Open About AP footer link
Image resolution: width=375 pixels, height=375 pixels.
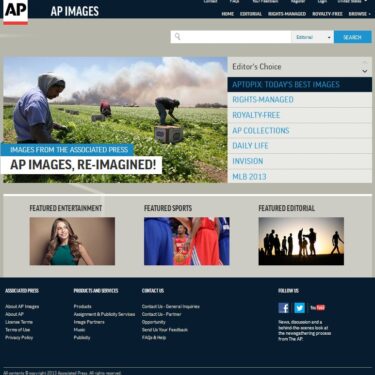(14, 314)
